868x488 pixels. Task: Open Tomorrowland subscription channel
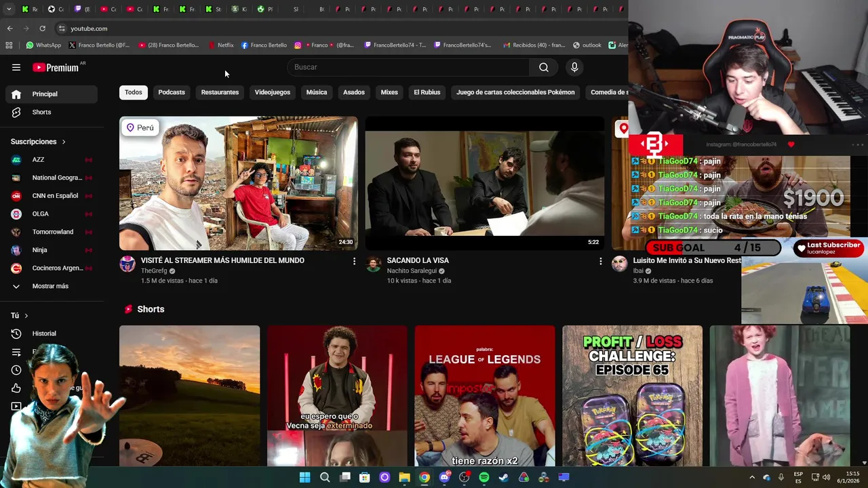coord(52,232)
